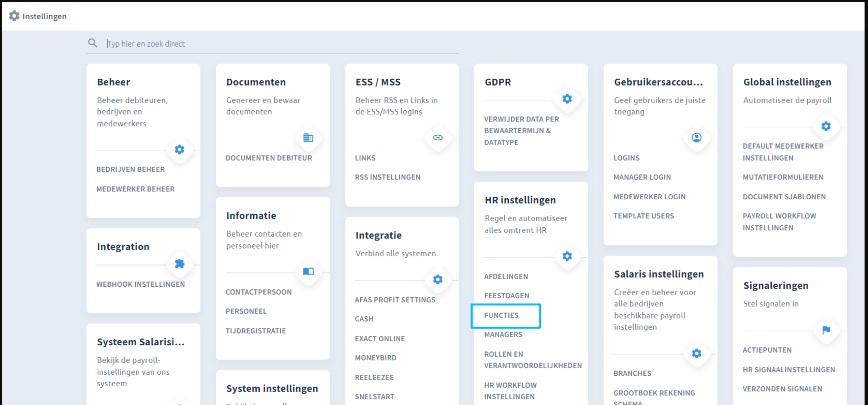The width and height of the screenshot is (868, 405).
Task: Click the gear icon on GDPR card
Action: (x=567, y=99)
